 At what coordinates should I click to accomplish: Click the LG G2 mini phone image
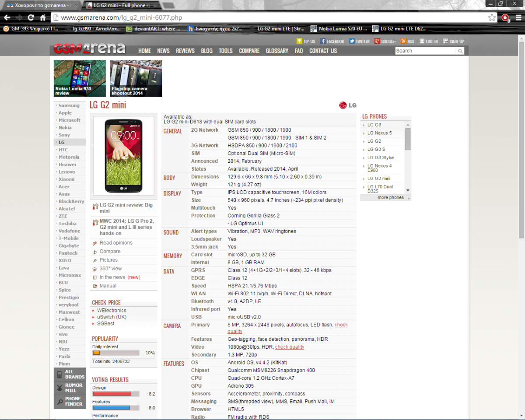click(123, 156)
